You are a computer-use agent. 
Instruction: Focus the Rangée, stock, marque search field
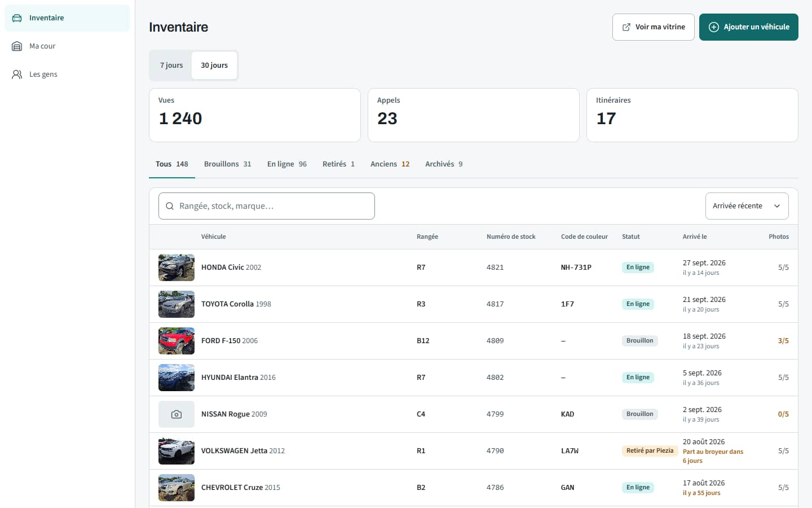pos(267,206)
